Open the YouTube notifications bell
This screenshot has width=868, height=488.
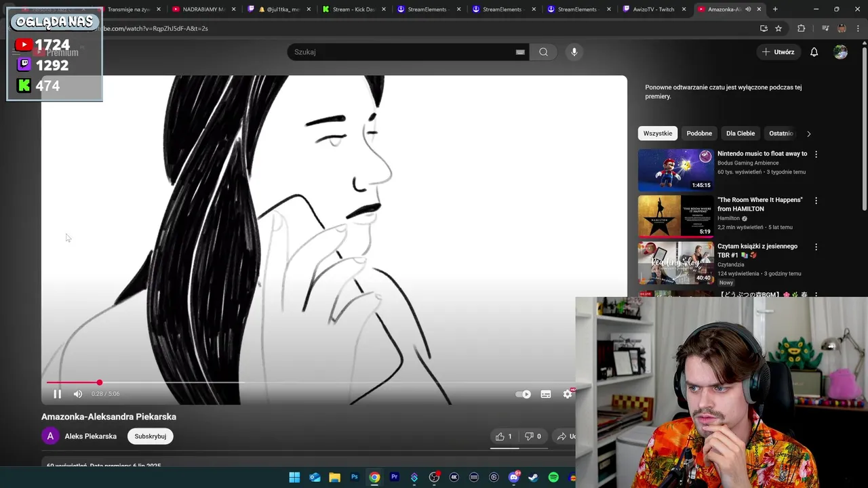814,52
